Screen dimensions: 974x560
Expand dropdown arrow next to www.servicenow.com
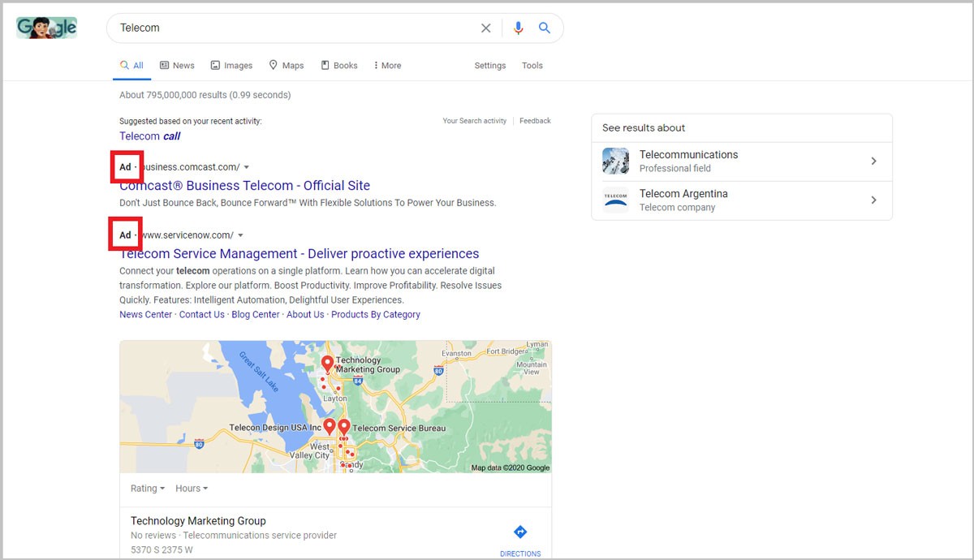[240, 235]
